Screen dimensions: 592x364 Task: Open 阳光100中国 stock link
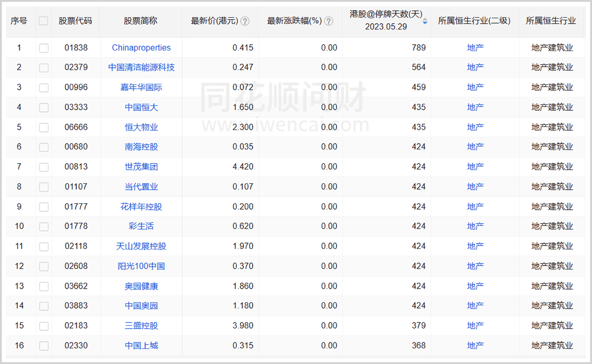tap(141, 266)
